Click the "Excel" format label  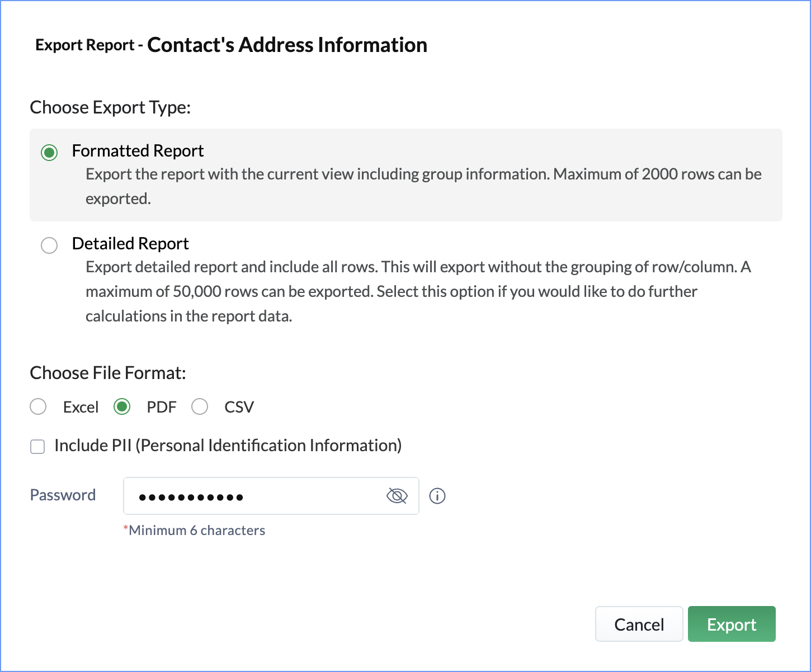point(81,407)
